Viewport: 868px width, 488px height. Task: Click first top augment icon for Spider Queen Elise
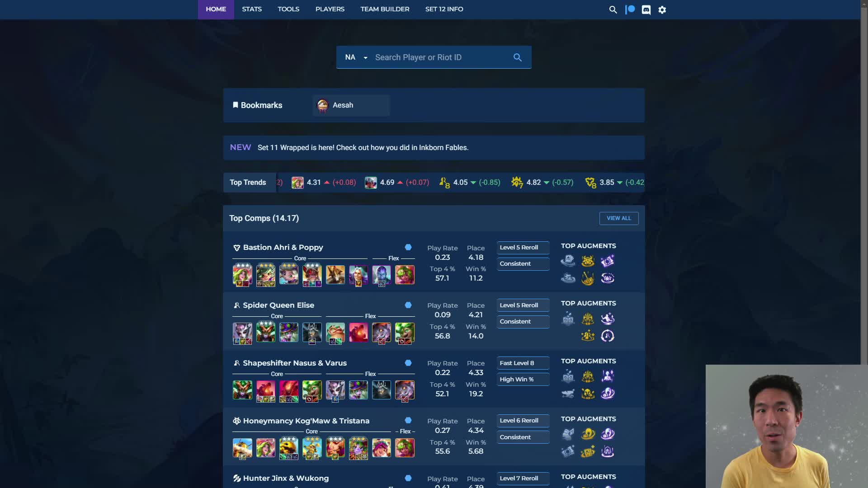pos(568,319)
